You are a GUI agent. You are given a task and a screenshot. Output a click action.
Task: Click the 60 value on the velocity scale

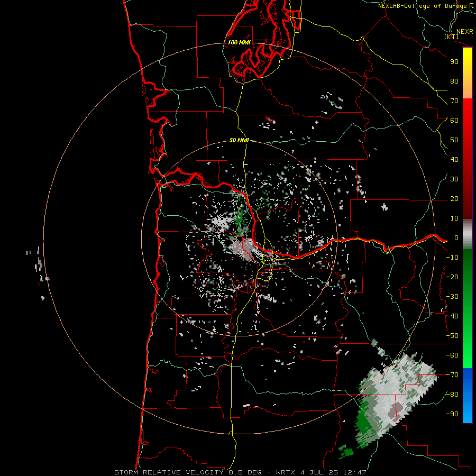click(x=454, y=120)
